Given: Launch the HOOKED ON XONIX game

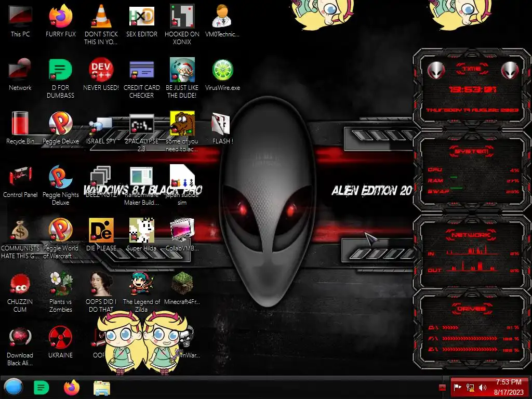Looking at the screenshot, I should pos(182,24).
